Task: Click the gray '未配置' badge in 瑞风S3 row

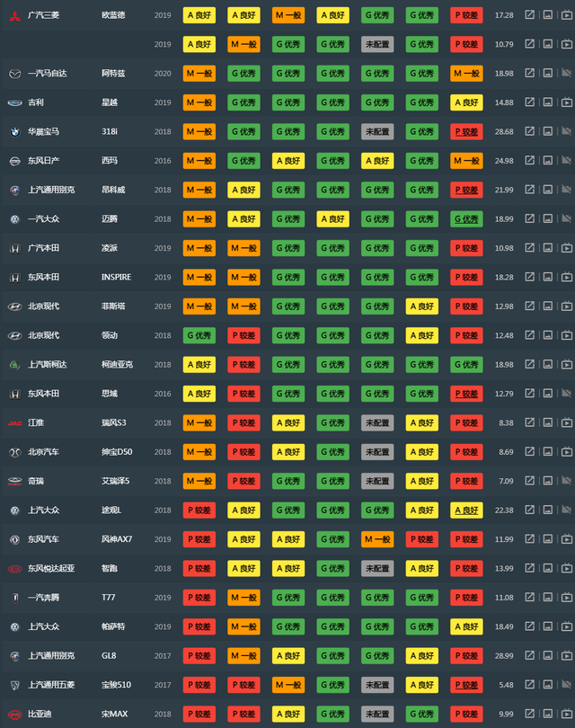Action: (378, 422)
